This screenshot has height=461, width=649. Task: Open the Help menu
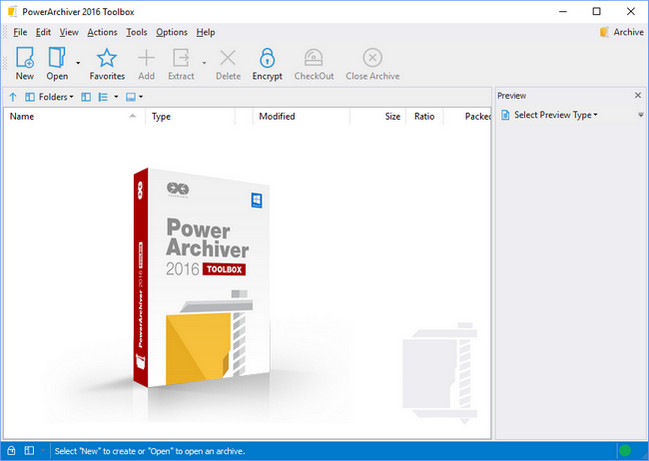point(205,32)
